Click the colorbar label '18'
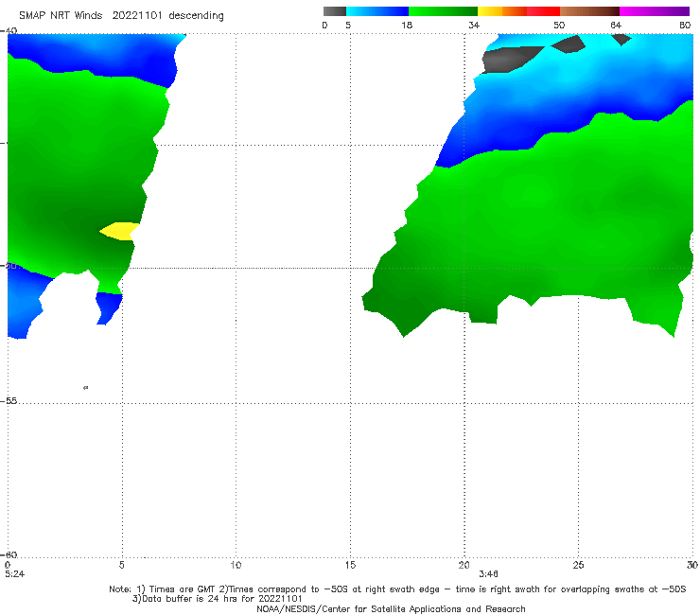The height and width of the screenshot is (615, 700). pyautogui.click(x=407, y=25)
